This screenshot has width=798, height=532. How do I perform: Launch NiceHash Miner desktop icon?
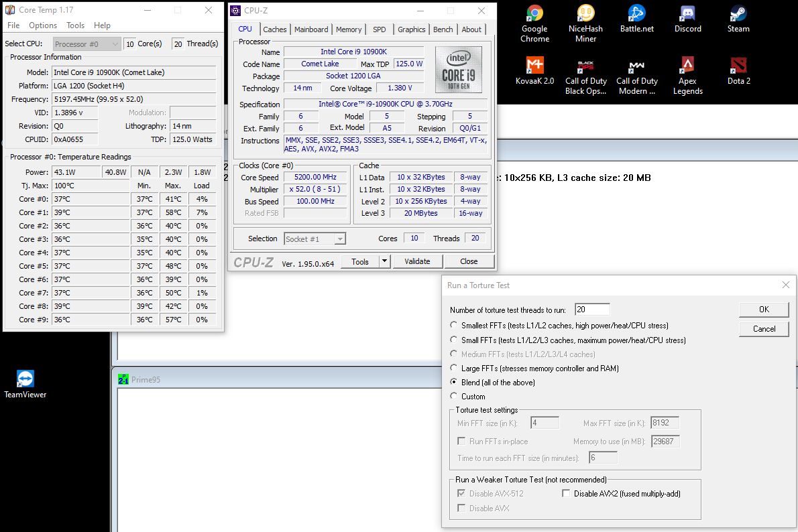[x=585, y=23]
